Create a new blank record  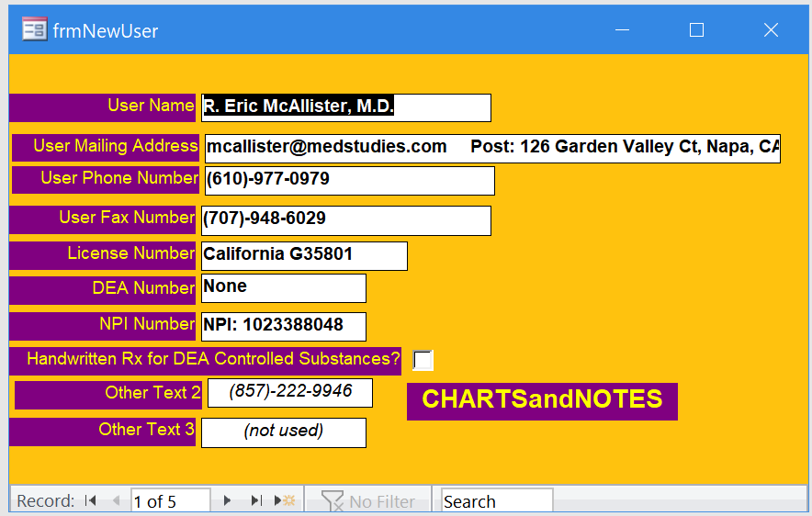point(288,500)
